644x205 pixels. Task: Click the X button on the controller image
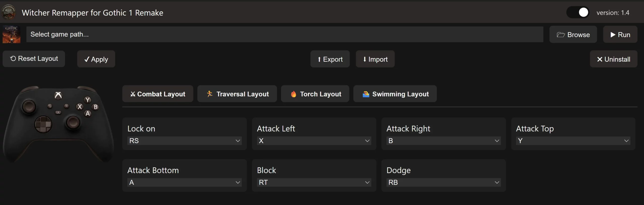click(x=80, y=107)
